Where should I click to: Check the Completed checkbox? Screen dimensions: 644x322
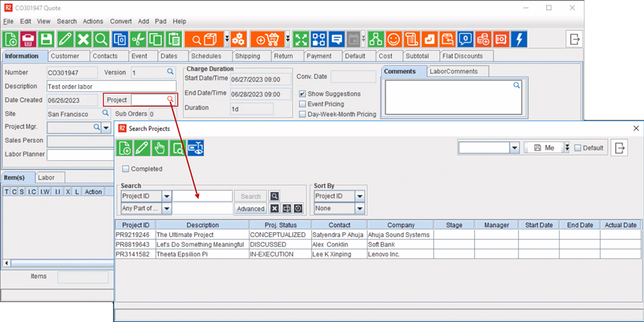click(126, 169)
